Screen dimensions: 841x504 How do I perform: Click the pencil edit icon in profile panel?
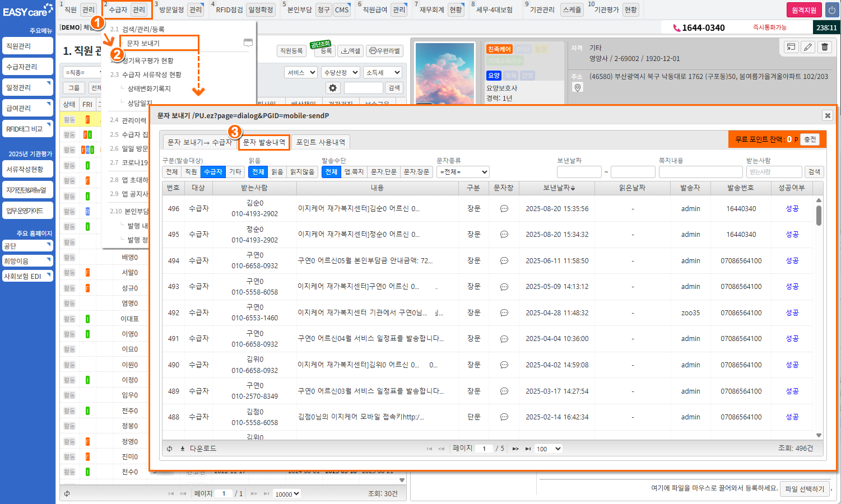pyautogui.click(x=808, y=47)
